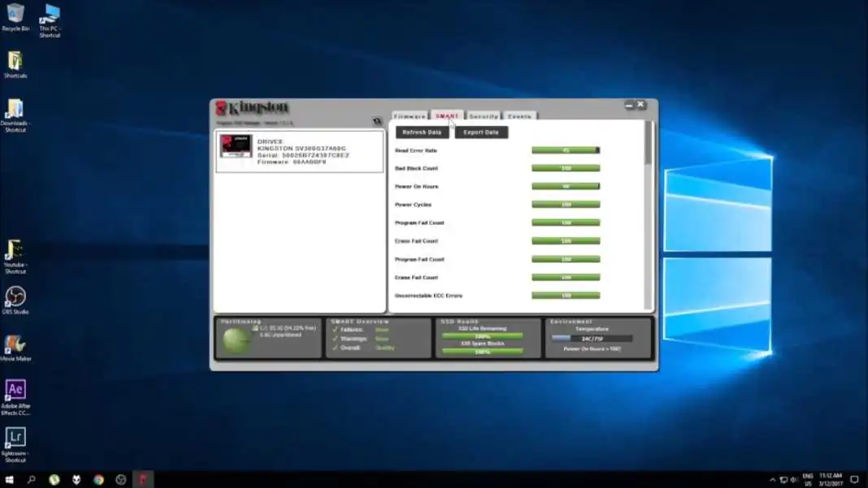This screenshot has width=868, height=488.
Task: Click the Export Data button
Action: (481, 132)
